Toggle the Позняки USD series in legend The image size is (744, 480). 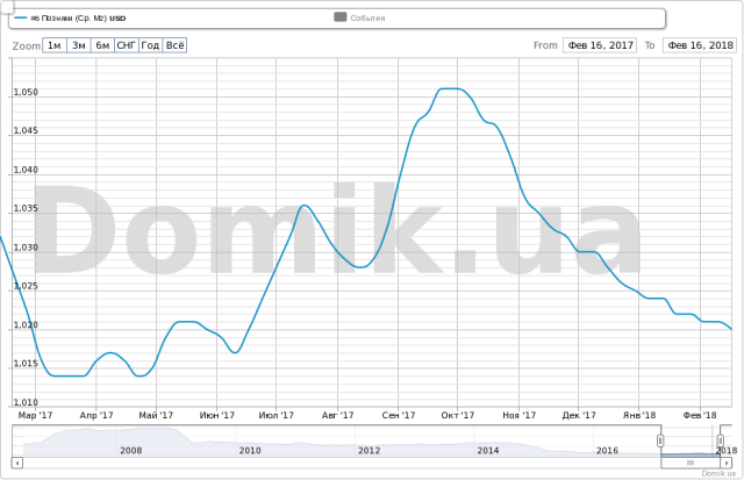click(x=70, y=18)
